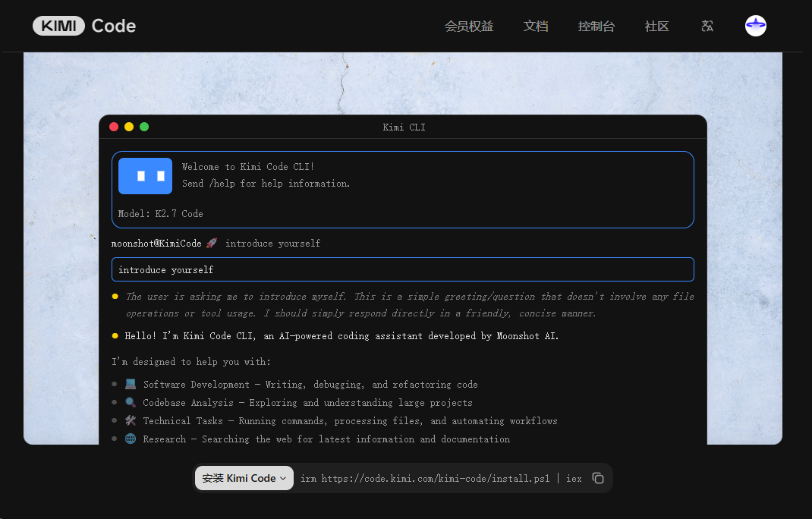Open the user avatar profile icon
812x519 pixels.
(756, 26)
